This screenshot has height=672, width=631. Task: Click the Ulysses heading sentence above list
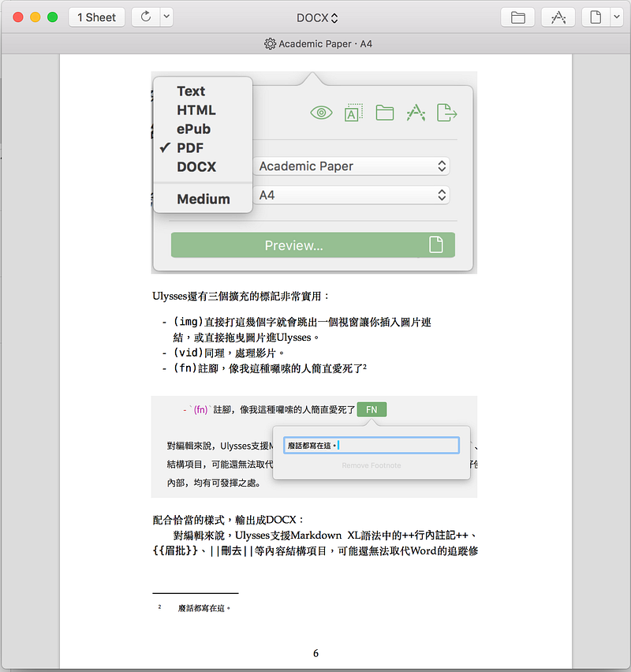click(241, 296)
